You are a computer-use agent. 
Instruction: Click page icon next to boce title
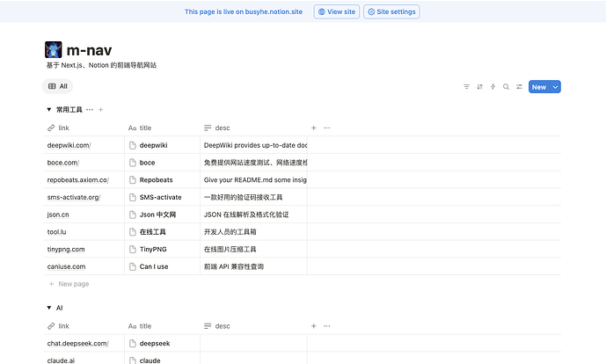(x=133, y=163)
